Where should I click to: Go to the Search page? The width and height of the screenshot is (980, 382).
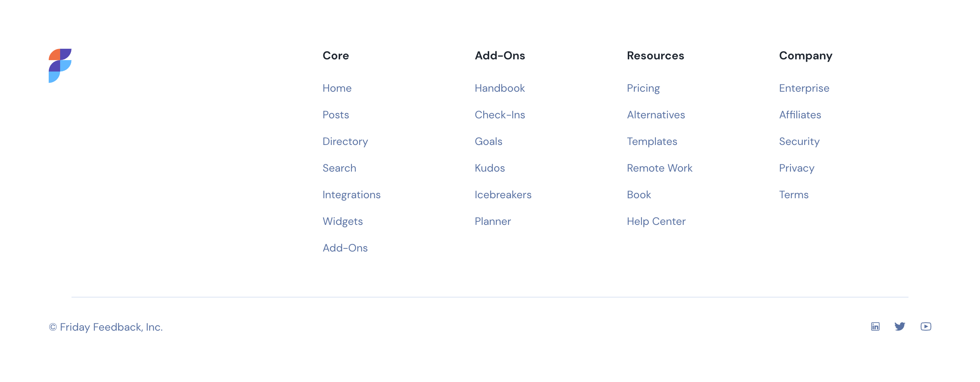(x=339, y=168)
